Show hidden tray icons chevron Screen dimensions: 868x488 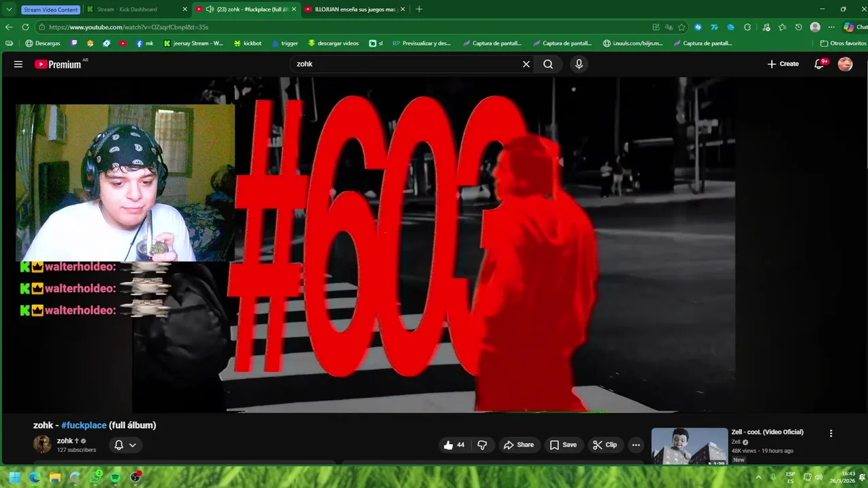(x=758, y=477)
